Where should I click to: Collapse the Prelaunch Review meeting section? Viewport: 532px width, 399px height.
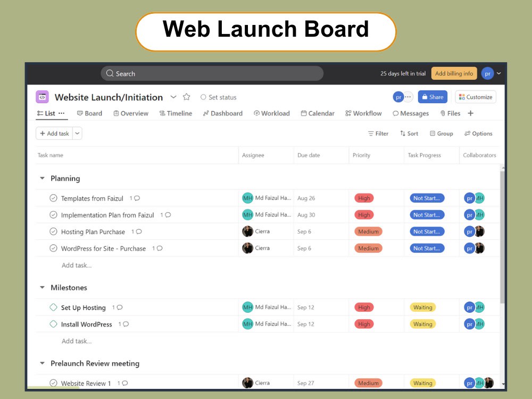42,363
